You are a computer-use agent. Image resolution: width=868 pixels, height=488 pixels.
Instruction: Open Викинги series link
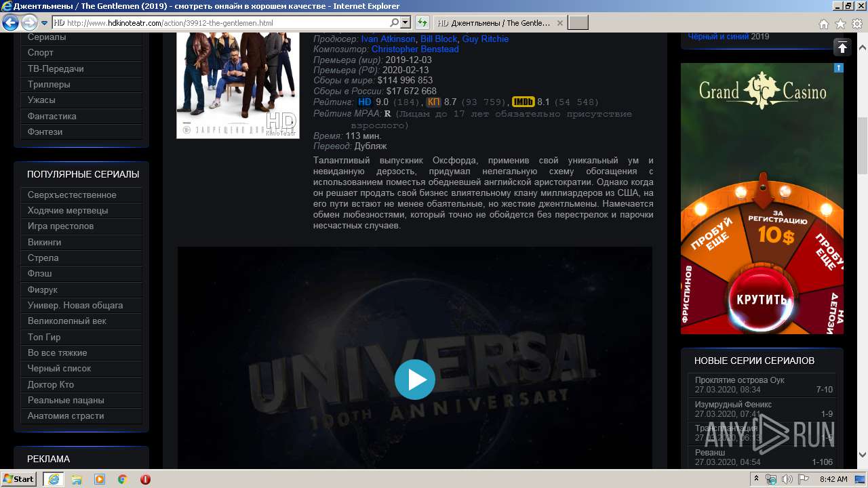point(81,242)
